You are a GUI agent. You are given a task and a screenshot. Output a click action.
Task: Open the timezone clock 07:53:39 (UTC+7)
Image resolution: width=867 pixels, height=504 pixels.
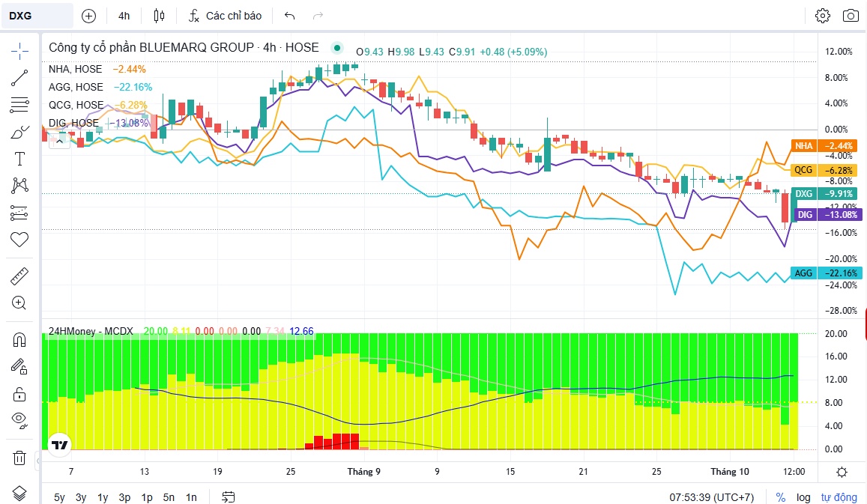click(x=712, y=497)
